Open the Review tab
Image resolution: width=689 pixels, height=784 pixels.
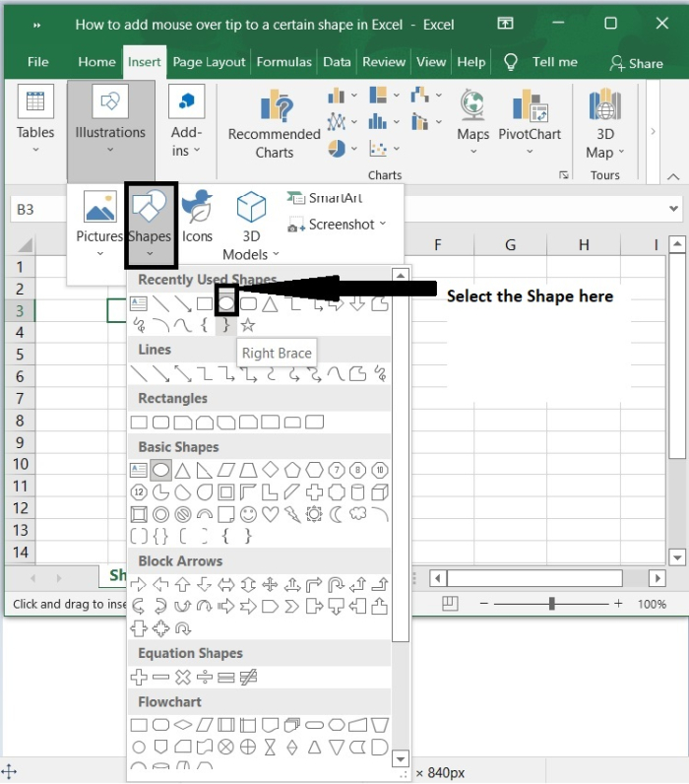pyautogui.click(x=384, y=62)
